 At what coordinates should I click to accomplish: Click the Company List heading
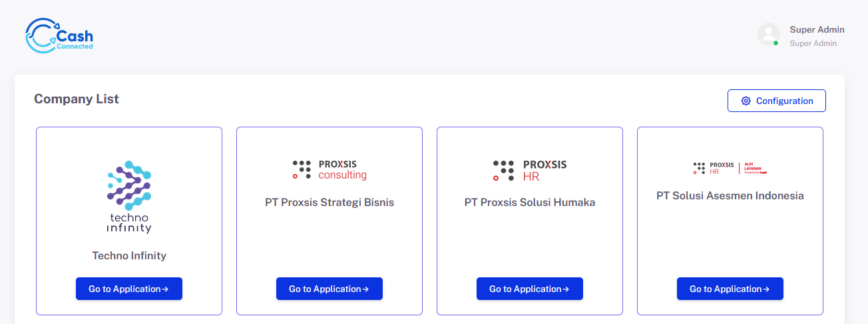(77, 99)
